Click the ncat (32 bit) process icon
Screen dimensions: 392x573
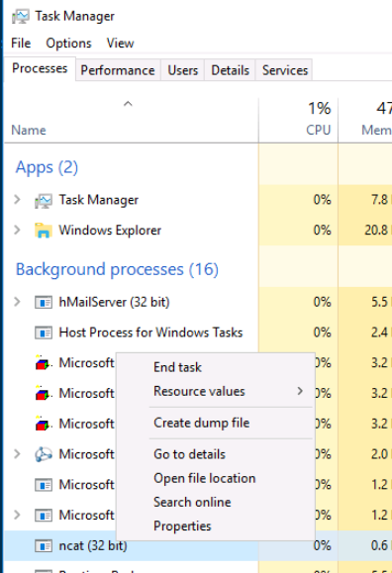pos(44,546)
